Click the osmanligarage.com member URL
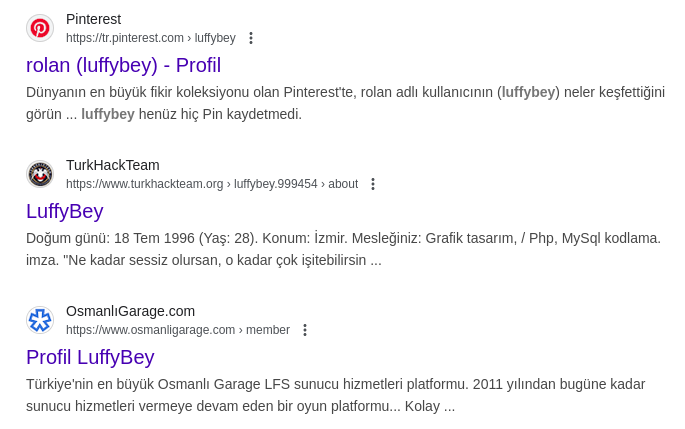The height and width of the screenshot is (429, 685). tap(178, 330)
